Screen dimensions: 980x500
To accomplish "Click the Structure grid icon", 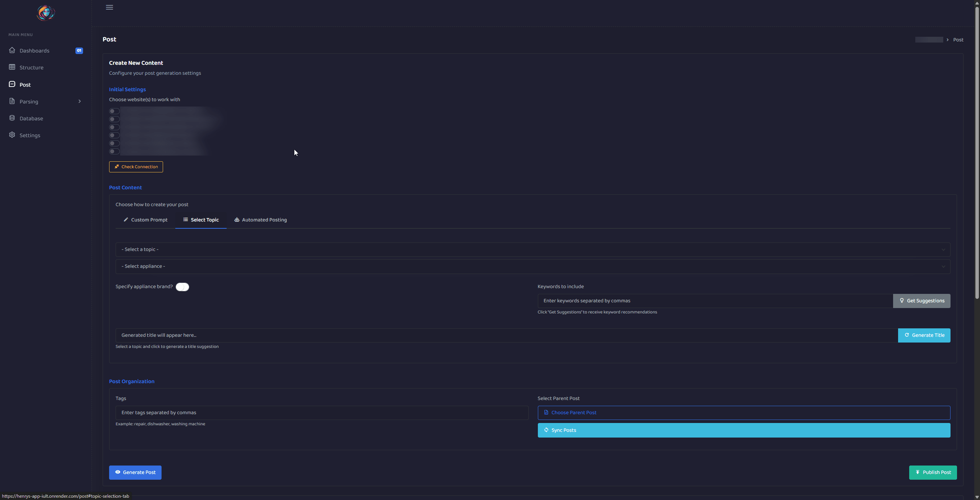I will 12,67.
